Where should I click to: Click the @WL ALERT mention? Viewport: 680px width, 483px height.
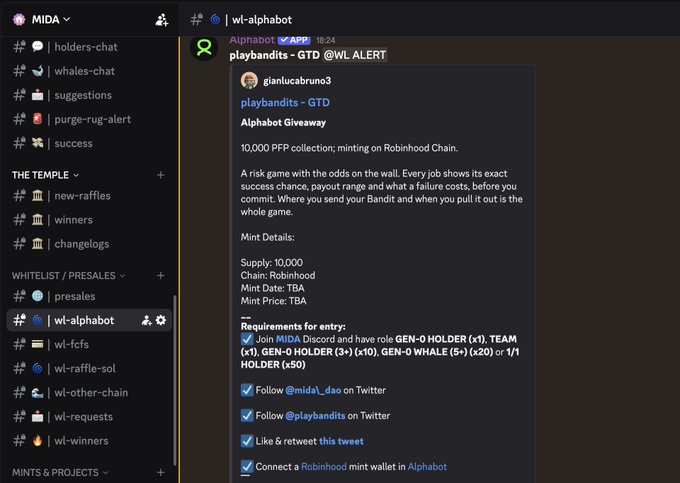(355, 55)
